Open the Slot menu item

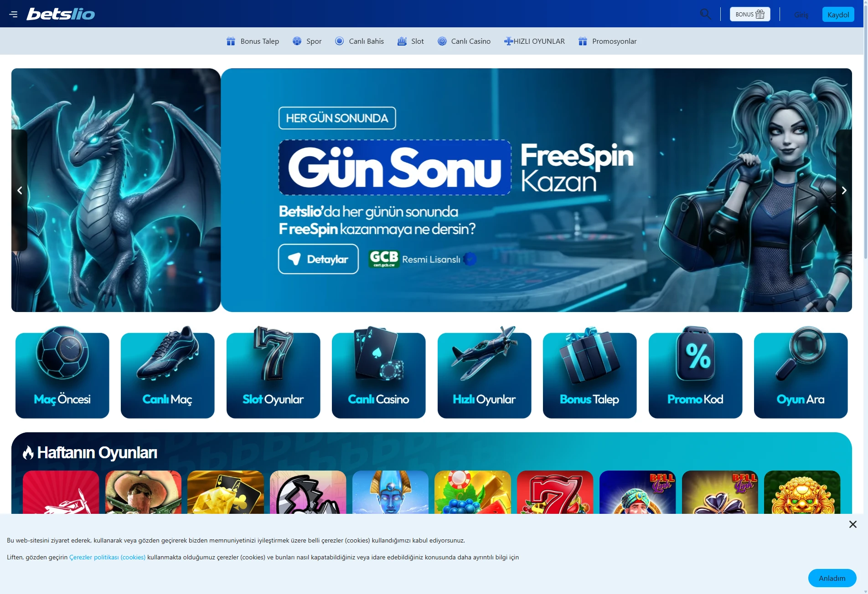click(x=410, y=41)
